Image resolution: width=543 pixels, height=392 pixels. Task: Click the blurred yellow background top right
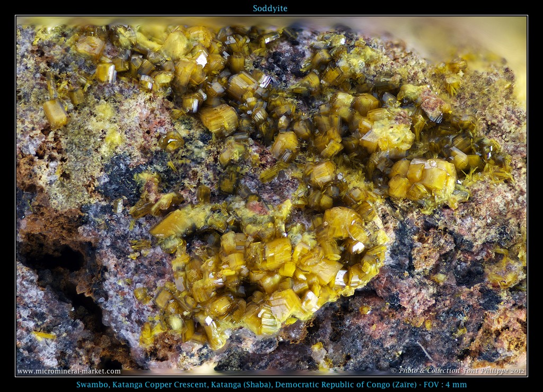tap(493, 37)
